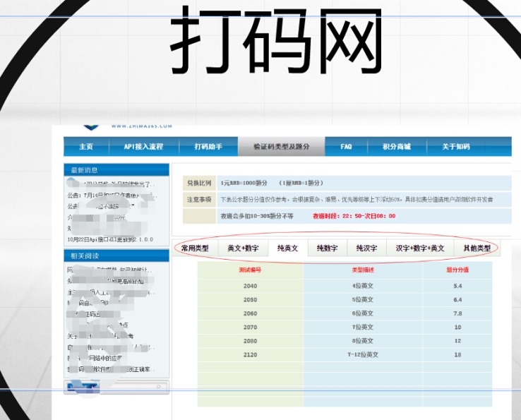The height and width of the screenshot is (420, 521).
Task: Switch to 英文+数字 tab
Action: coord(243,248)
